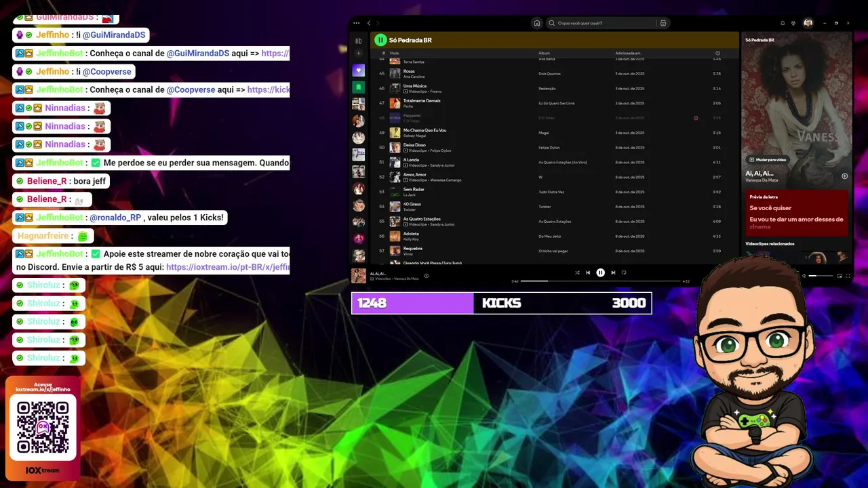The height and width of the screenshot is (488, 868).
Task: Mute using the volume speaker icon
Action: [x=804, y=276]
